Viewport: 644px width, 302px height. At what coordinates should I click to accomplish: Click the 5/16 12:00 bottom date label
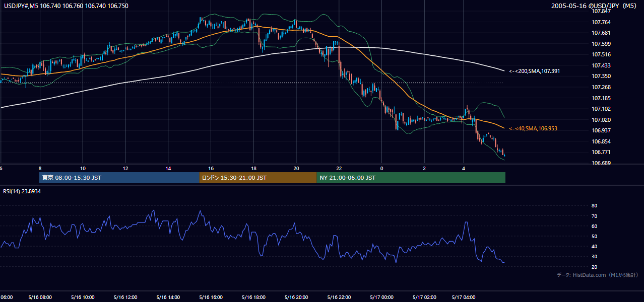click(x=124, y=297)
